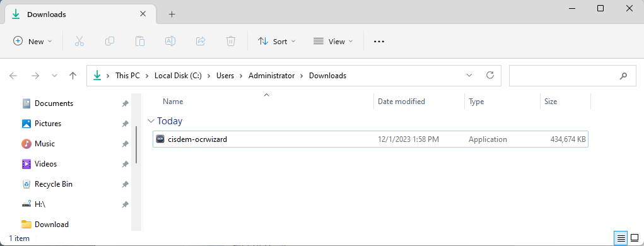The width and height of the screenshot is (644, 246).
Task: Open the View dropdown menu
Action: 333,41
